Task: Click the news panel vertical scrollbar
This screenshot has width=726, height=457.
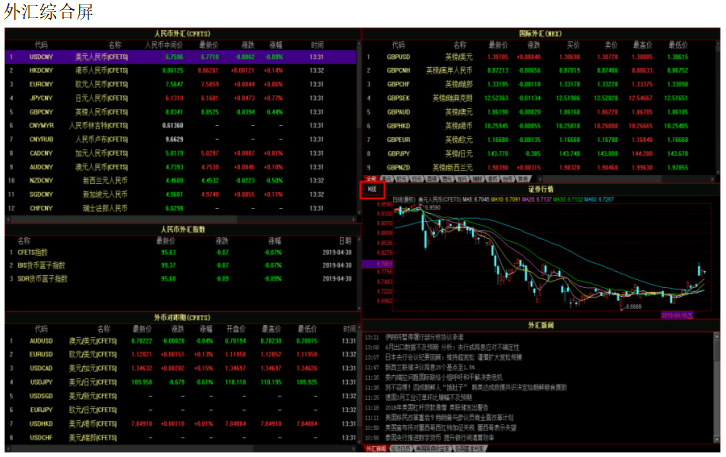Action: (717, 389)
